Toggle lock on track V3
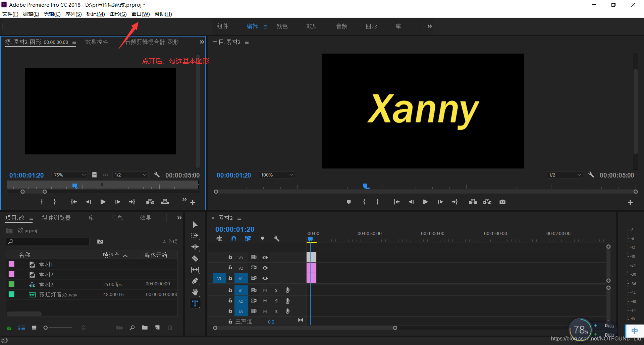 (230, 257)
